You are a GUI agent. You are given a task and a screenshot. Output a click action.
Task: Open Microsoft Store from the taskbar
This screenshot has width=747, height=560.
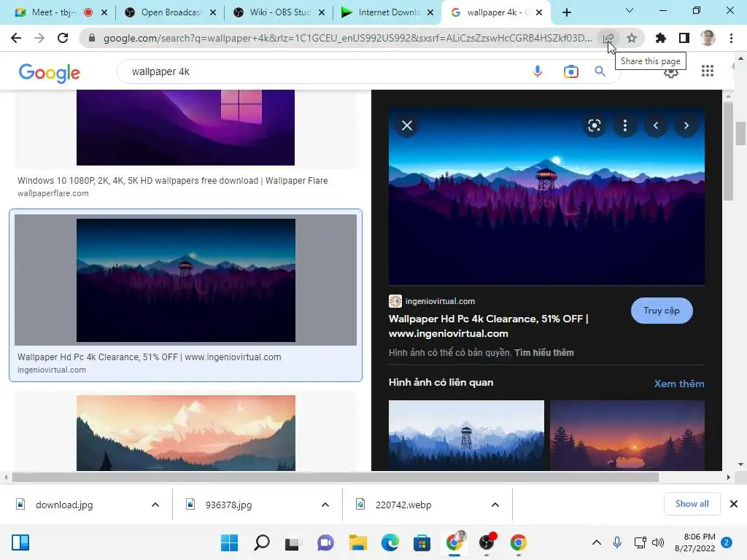coord(422,542)
